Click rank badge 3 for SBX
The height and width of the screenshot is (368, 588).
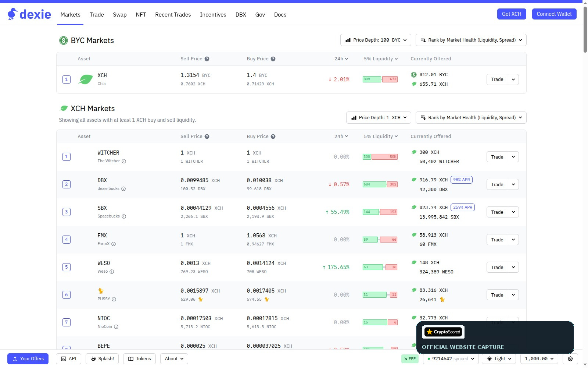click(67, 212)
